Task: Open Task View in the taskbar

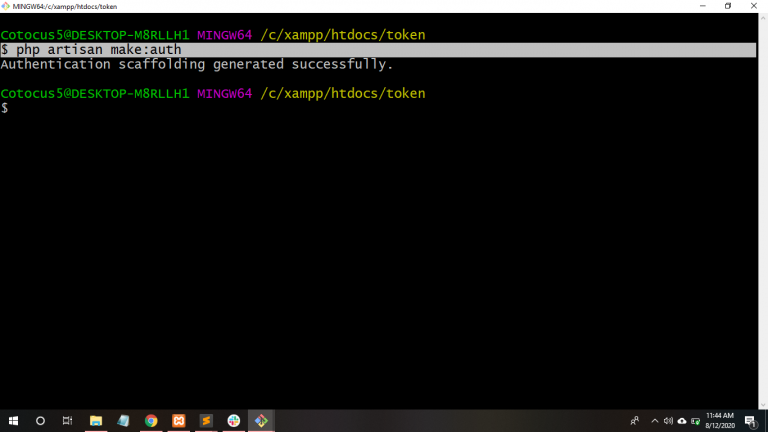Action: click(x=68, y=421)
